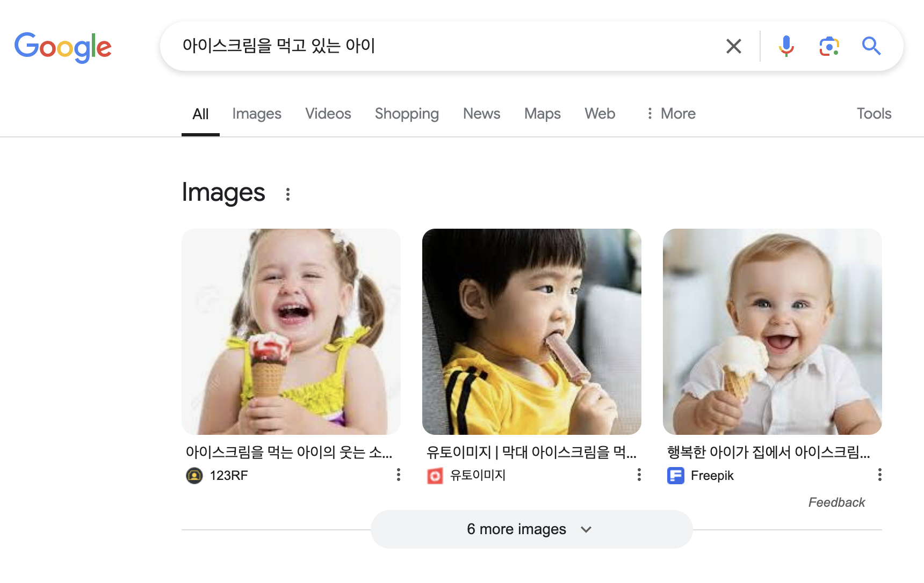Click the 유토이미지 source icon
Image resolution: width=924 pixels, height=583 pixels.
435,475
